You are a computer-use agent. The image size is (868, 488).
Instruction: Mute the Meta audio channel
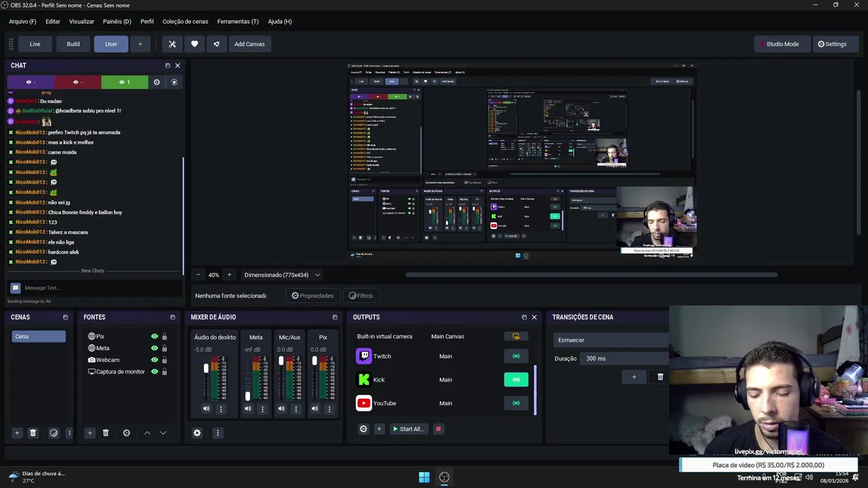click(x=248, y=409)
